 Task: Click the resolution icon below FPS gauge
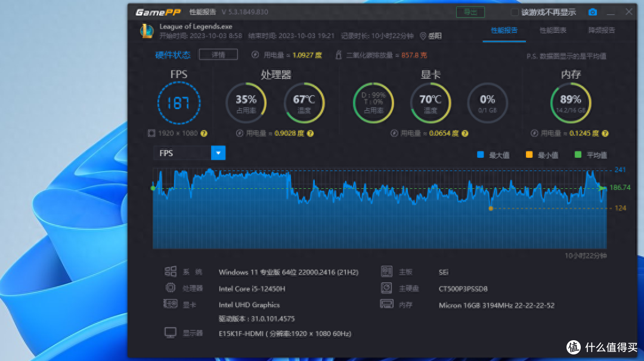(151, 133)
